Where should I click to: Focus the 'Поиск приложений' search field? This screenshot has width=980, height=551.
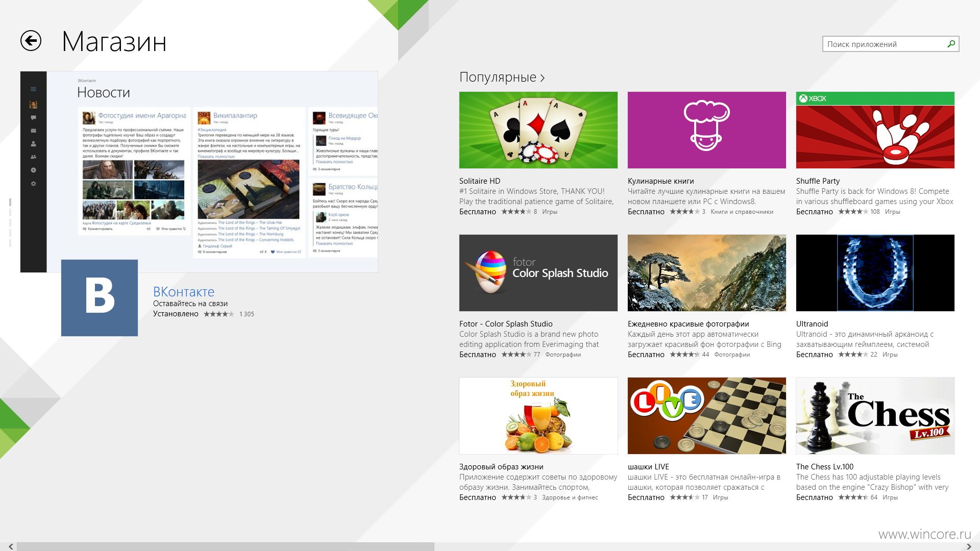pyautogui.click(x=891, y=44)
